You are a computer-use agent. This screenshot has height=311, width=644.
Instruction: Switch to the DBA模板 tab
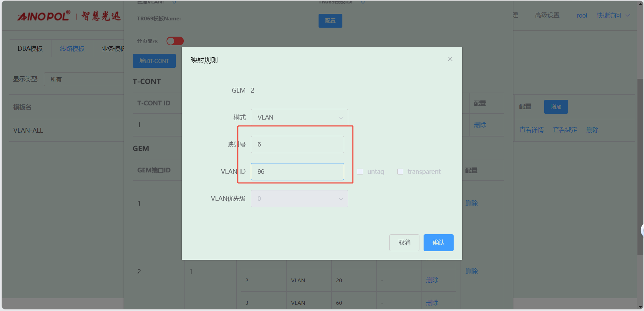point(30,49)
